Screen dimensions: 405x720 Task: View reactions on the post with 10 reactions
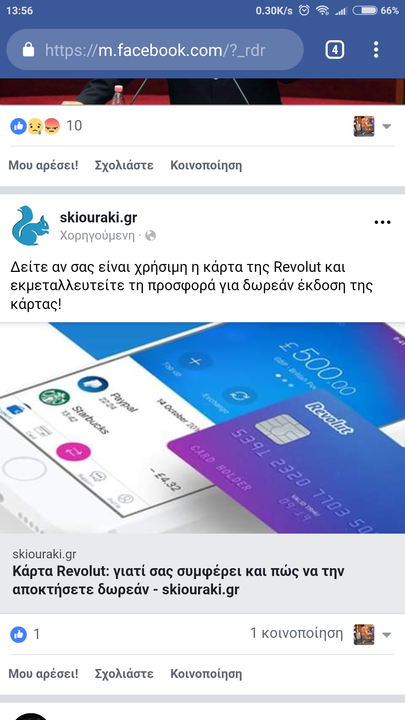(46, 125)
